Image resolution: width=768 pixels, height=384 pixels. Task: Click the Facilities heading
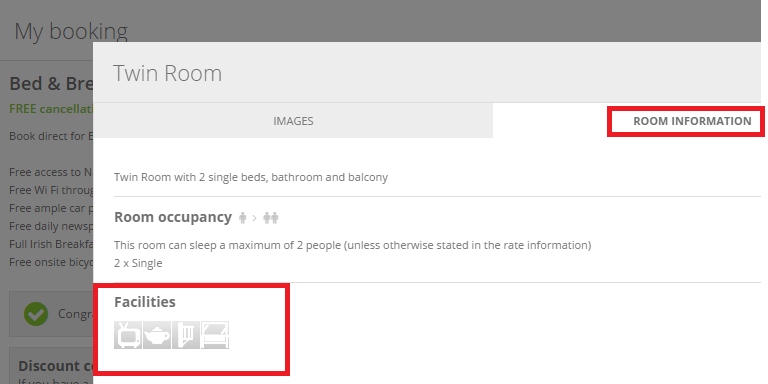[x=144, y=302]
